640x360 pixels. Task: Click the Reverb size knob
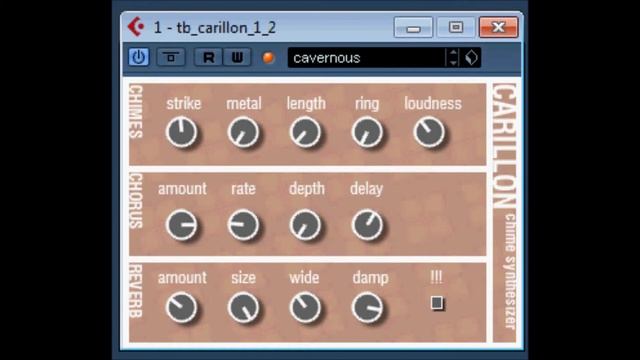pyautogui.click(x=243, y=307)
